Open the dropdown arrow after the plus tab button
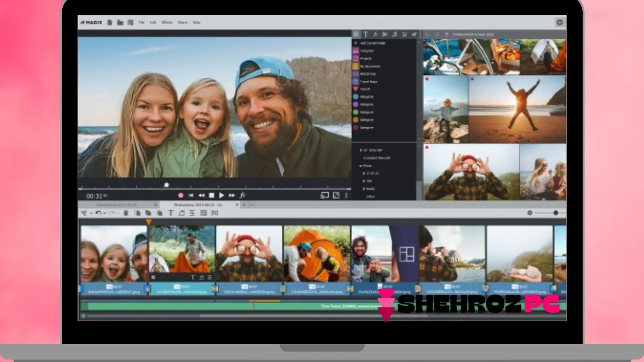This screenshot has width=644, height=362. click(252, 205)
